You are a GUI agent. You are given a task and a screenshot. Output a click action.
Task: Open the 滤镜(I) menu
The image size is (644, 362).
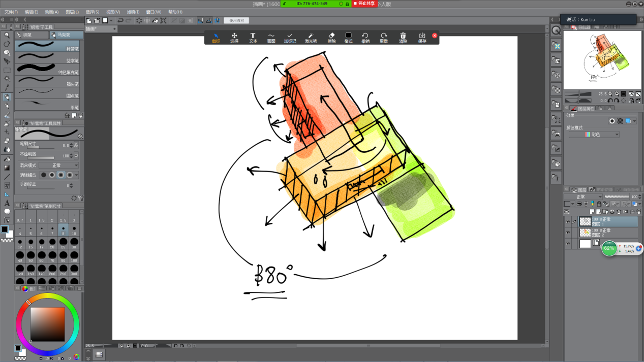pyautogui.click(x=133, y=12)
